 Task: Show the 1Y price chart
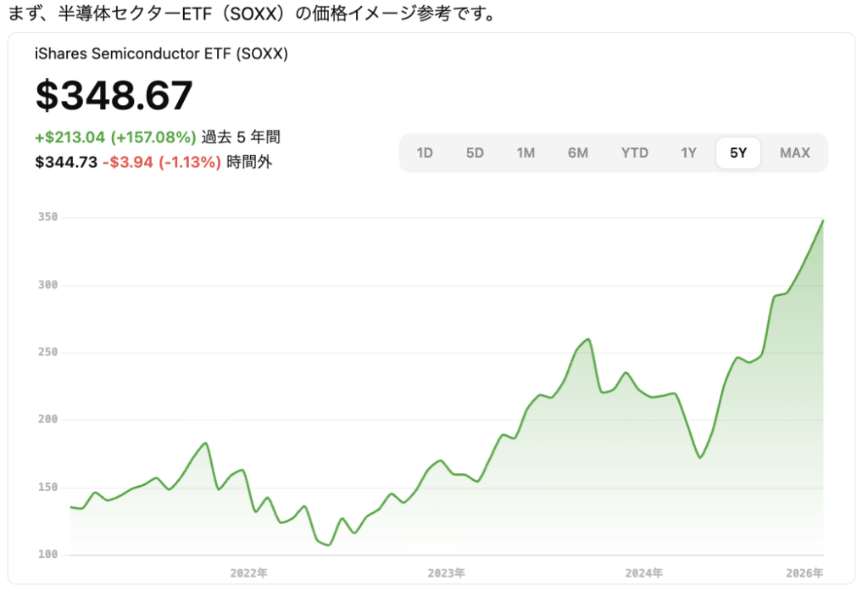(x=688, y=153)
